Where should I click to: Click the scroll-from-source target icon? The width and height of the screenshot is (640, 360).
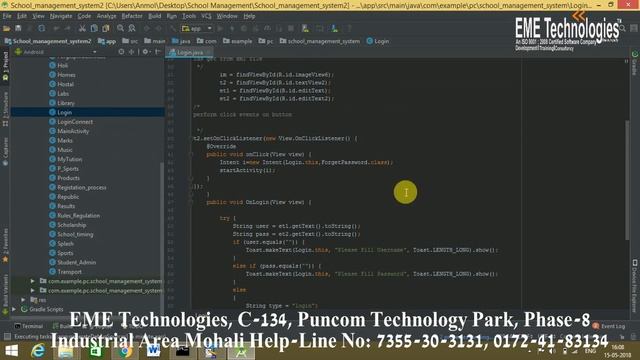click(121, 52)
